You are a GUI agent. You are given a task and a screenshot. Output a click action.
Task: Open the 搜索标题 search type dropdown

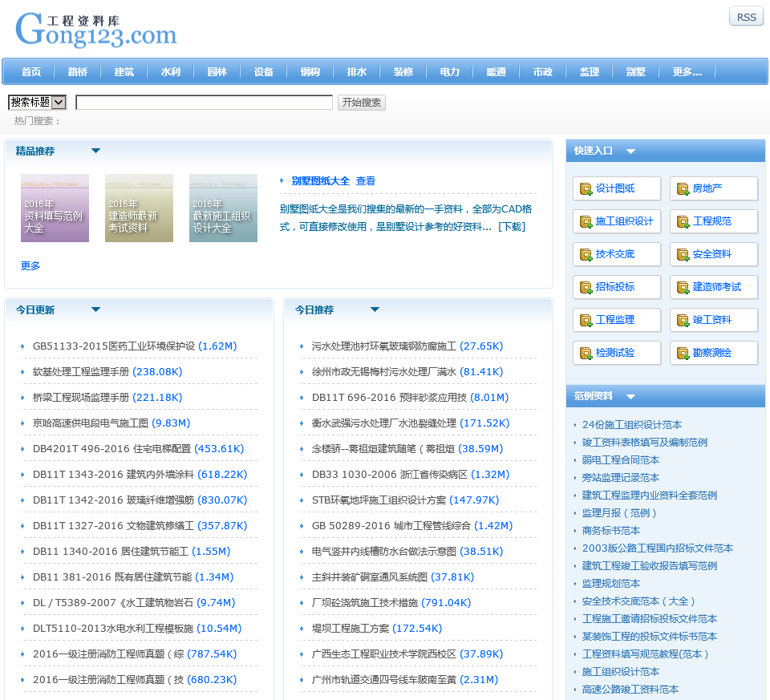click(x=38, y=102)
